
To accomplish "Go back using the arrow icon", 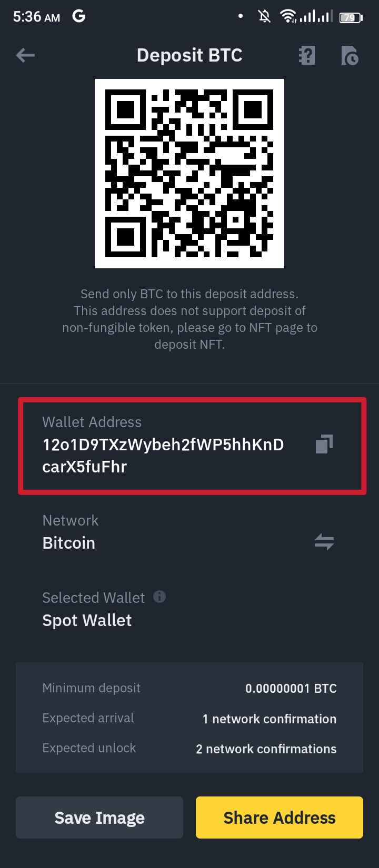I will pos(25,55).
